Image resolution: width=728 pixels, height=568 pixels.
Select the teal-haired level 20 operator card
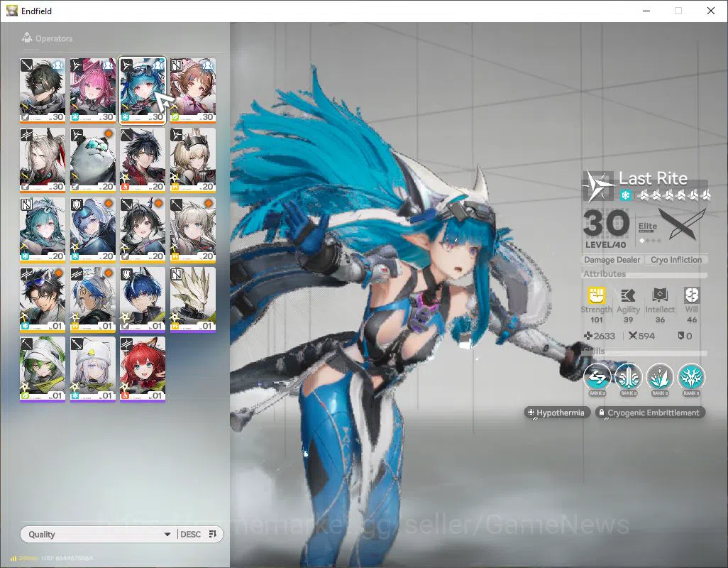43,229
